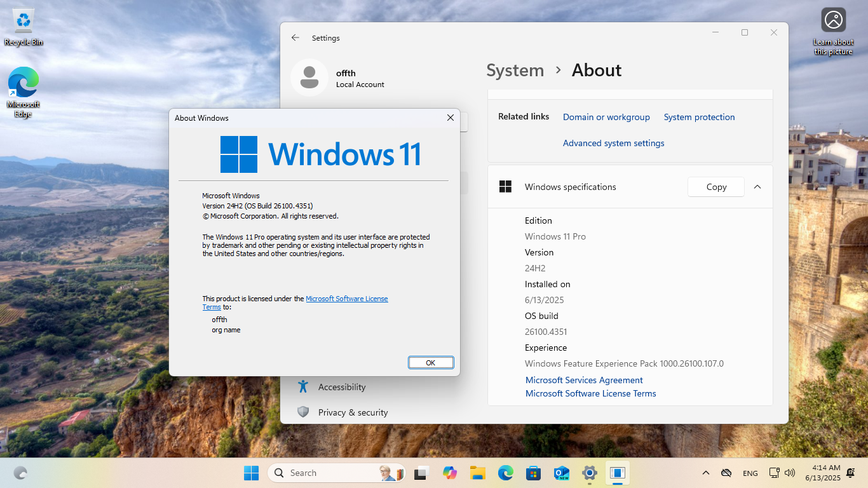Open the Recycle Bin desktop icon
Viewport: 868px width, 488px height.
24,27
